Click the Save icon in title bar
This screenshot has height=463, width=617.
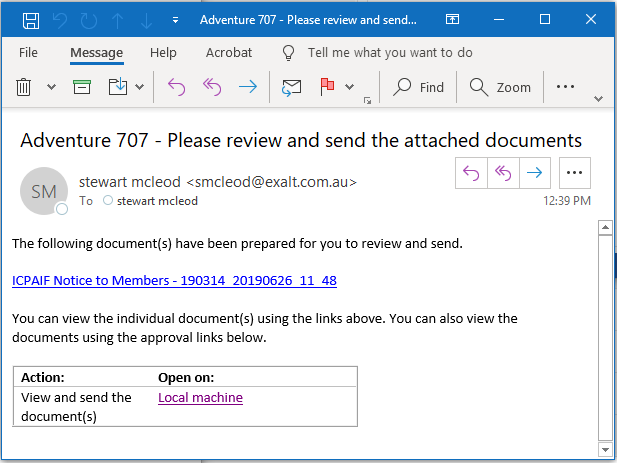click(31, 20)
